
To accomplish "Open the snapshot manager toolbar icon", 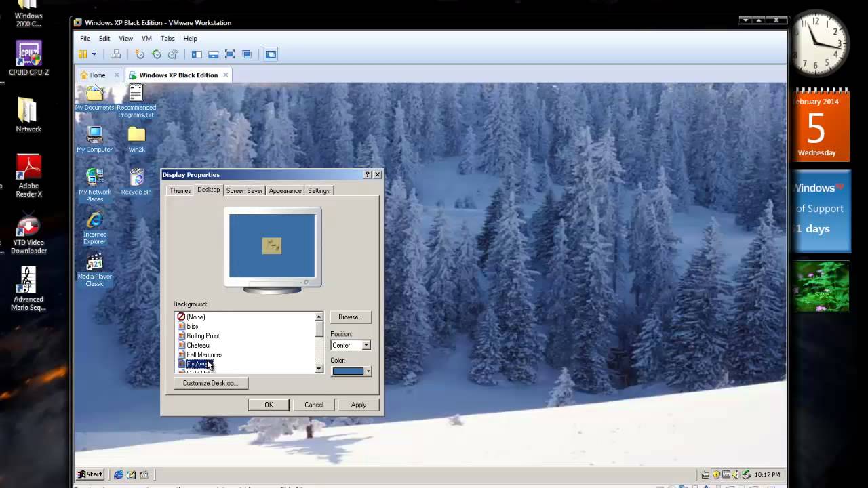I will point(173,54).
